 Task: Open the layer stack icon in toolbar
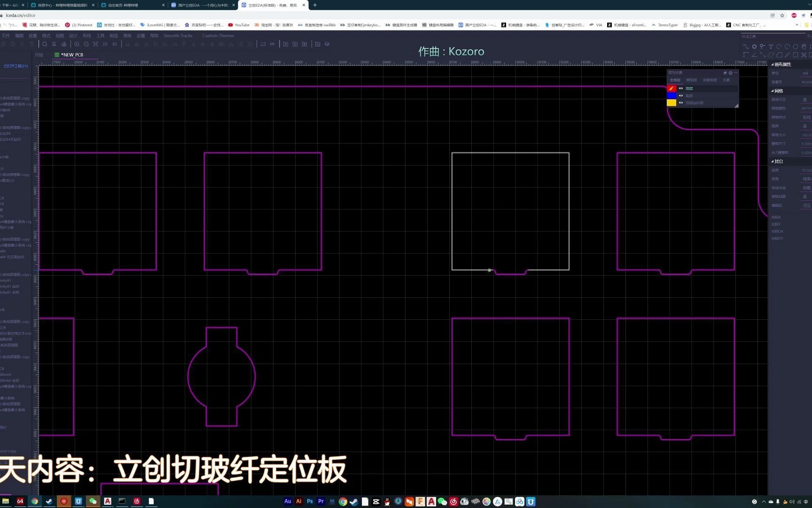(x=327, y=44)
